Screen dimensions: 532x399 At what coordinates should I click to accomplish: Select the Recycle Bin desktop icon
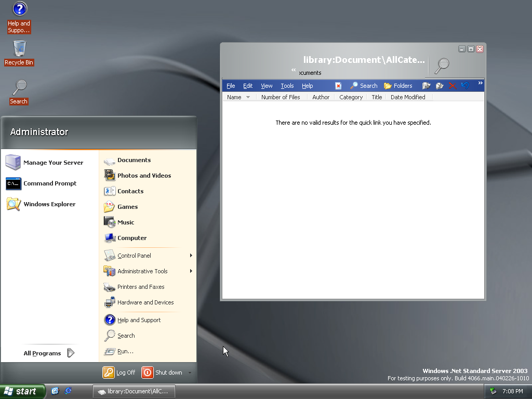coord(19,53)
